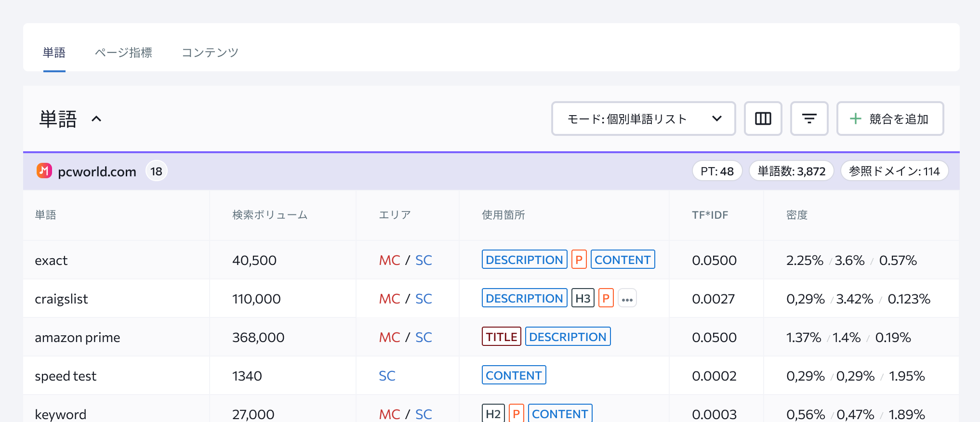The height and width of the screenshot is (422, 980).
Task: Click P tag in craigslist row
Action: tap(606, 298)
